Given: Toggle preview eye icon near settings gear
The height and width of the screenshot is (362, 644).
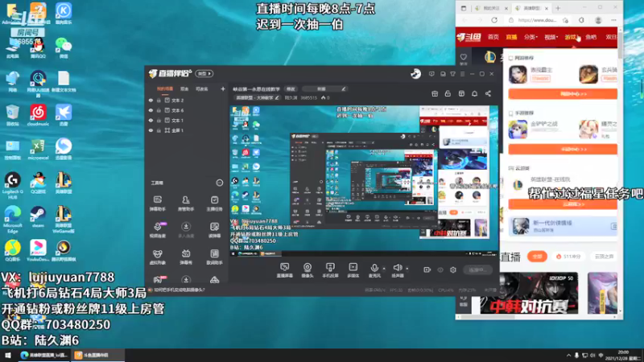Looking at the screenshot, I should (x=440, y=269).
